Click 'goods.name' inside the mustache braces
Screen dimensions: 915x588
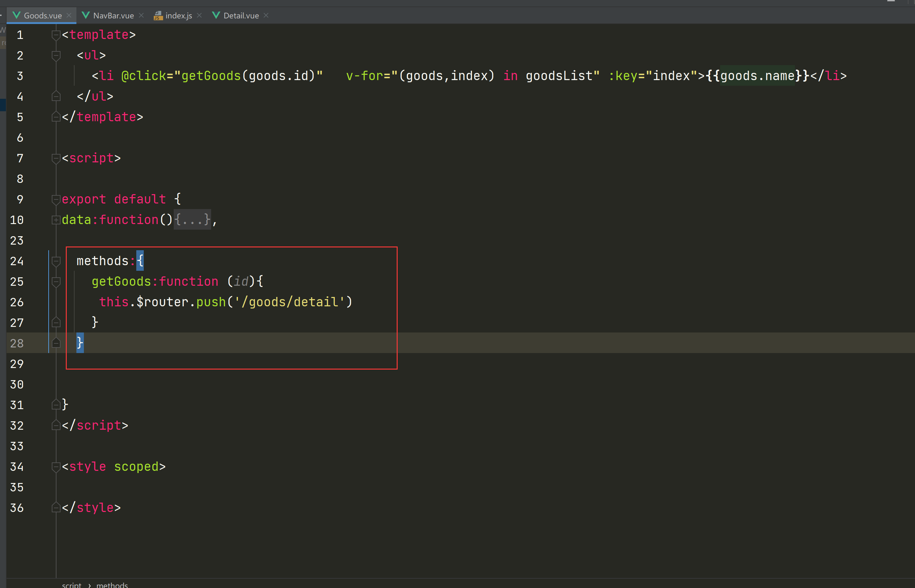point(757,76)
